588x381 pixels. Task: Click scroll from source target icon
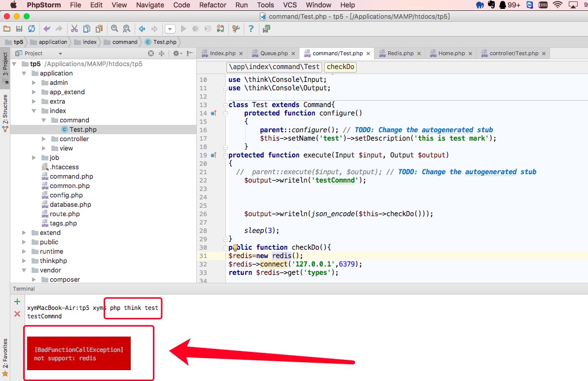(x=151, y=53)
